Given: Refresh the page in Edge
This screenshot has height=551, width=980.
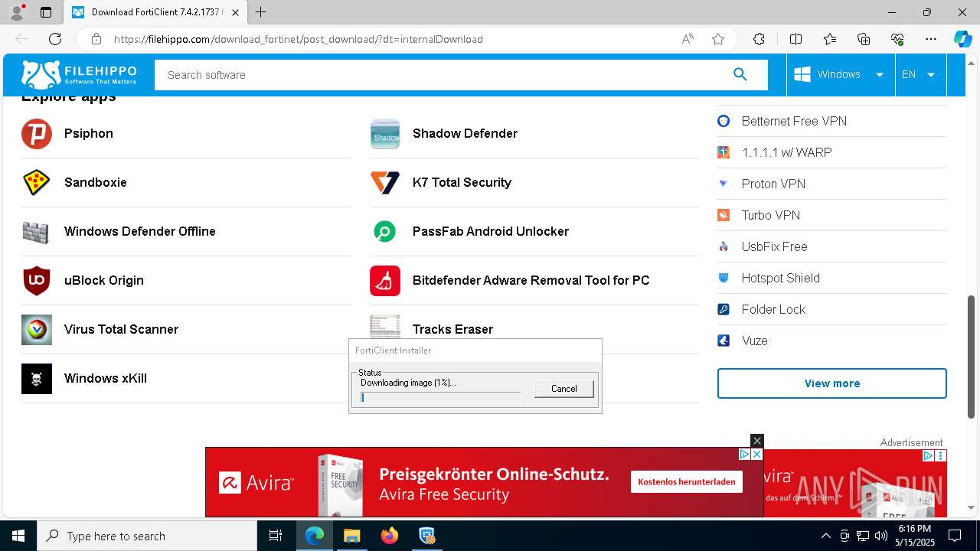Looking at the screenshot, I should [x=55, y=39].
